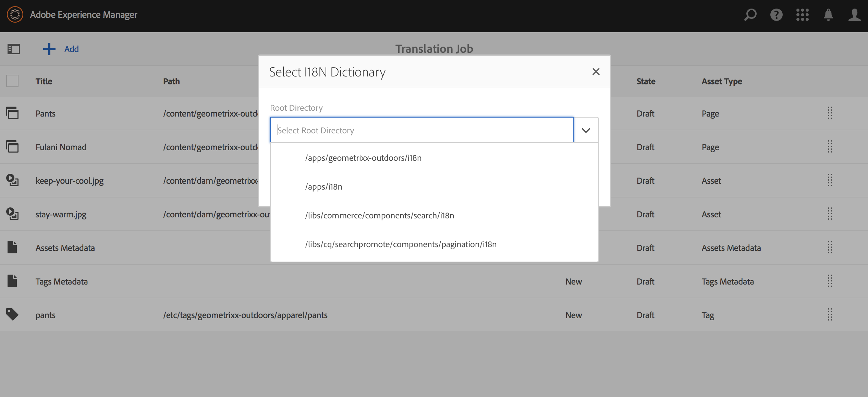Image resolution: width=868 pixels, height=397 pixels.
Task: Choose /apps/geometrixx-outdoors/i18n option
Action: (434, 158)
